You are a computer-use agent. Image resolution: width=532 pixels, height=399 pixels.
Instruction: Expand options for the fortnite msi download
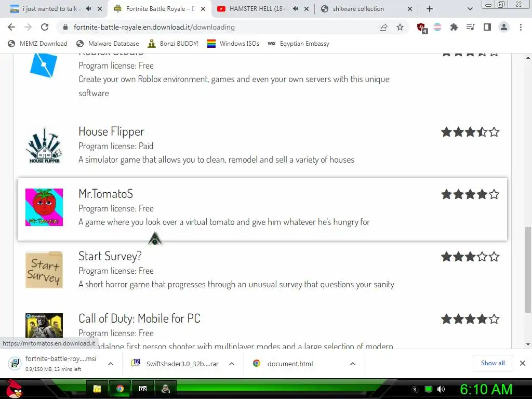(x=110, y=364)
